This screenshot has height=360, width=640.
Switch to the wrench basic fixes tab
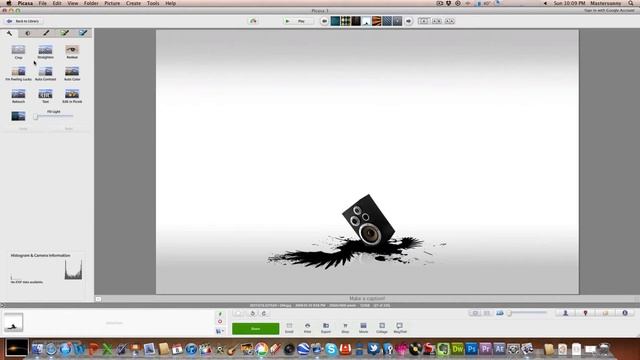pyautogui.click(x=9, y=33)
